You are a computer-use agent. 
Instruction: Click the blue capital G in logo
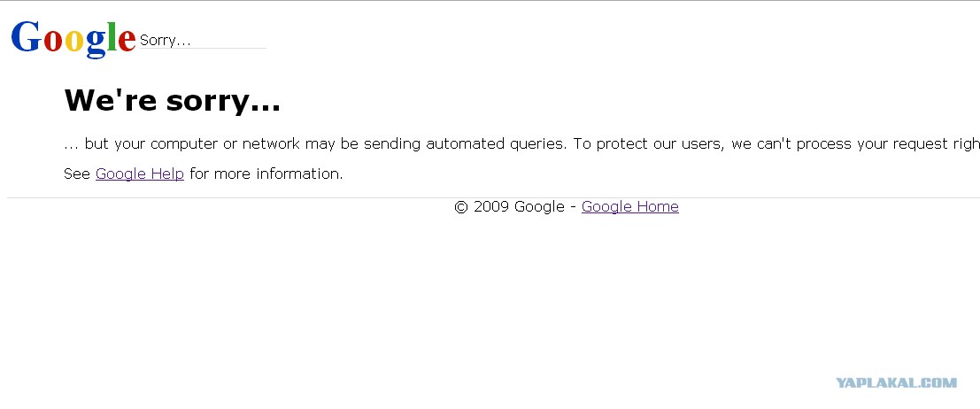[26, 37]
